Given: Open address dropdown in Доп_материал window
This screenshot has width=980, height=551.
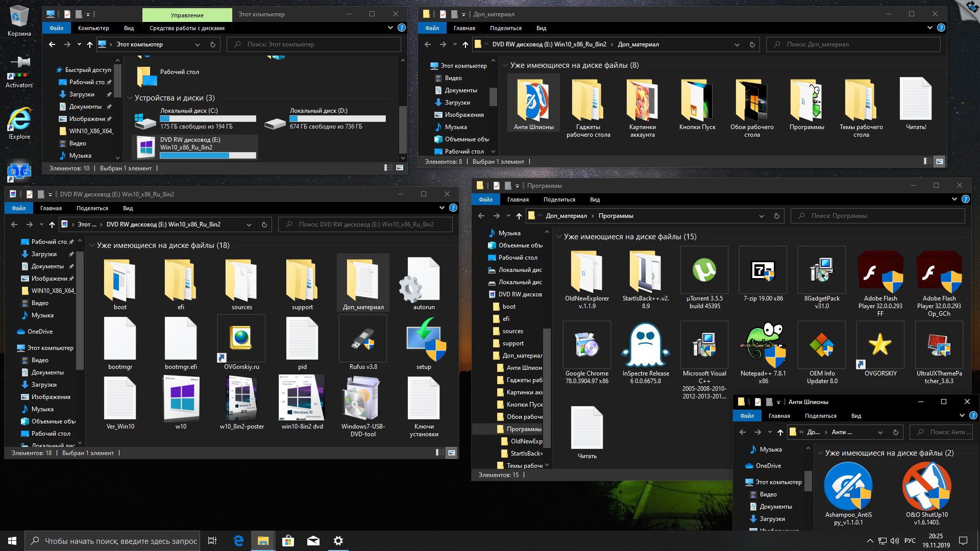Looking at the screenshot, I should 737,44.
